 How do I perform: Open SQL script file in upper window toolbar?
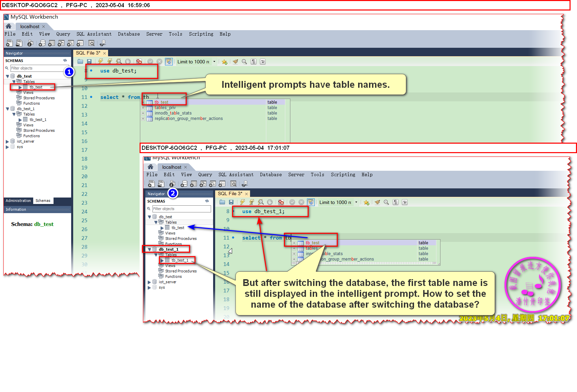coord(19,43)
